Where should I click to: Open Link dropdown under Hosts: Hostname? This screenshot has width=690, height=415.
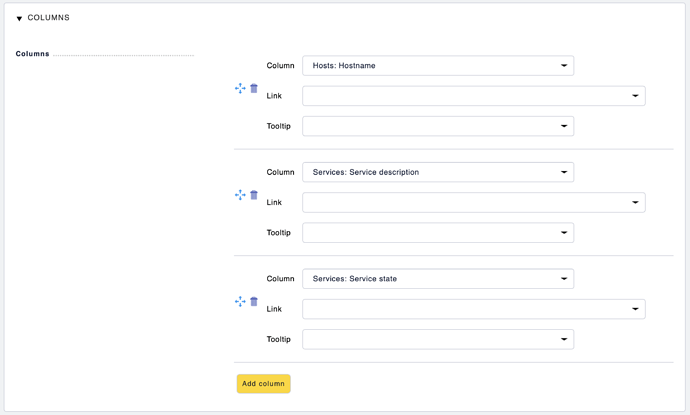pos(473,96)
